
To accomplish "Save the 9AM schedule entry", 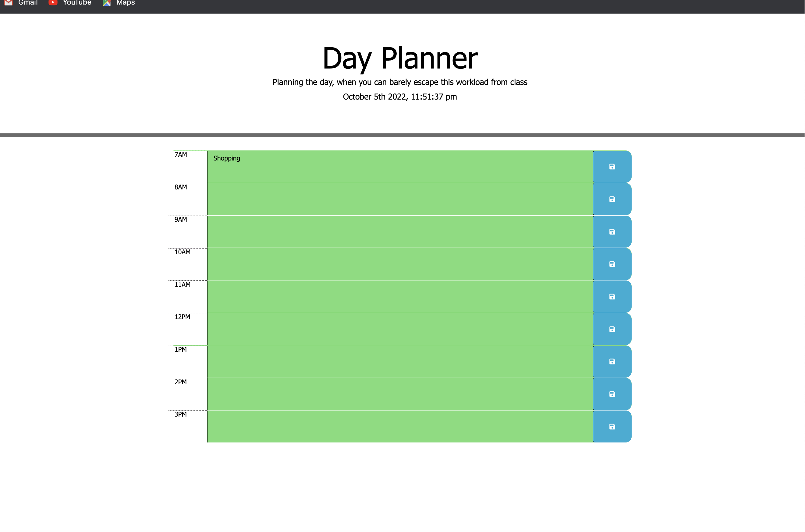I will 612,231.
